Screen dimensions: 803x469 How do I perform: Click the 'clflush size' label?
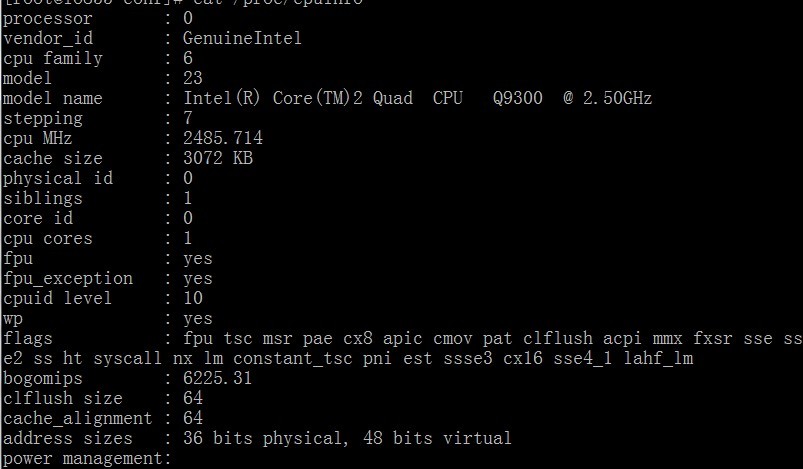tap(62, 398)
